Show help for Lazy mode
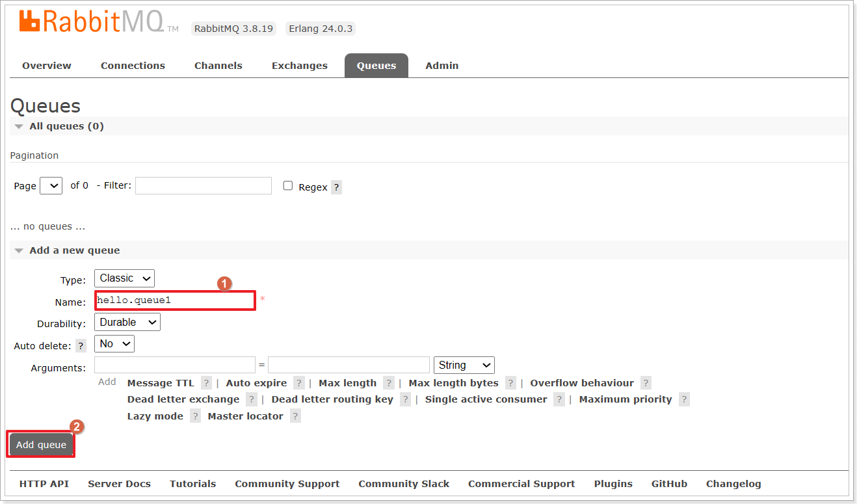The image size is (857, 504). pyautogui.click(x=195, y=416)
